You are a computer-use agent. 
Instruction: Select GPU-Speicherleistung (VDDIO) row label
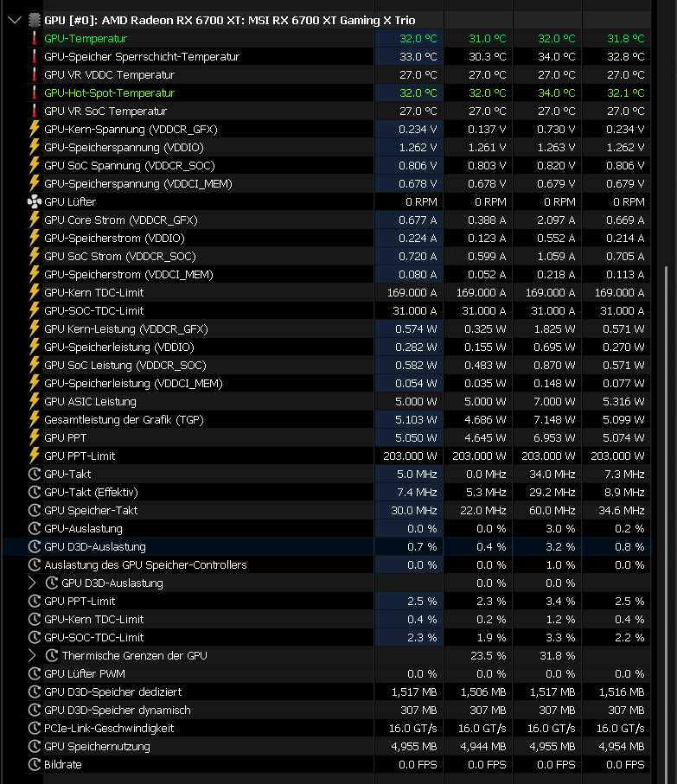pyautogui.click(x=119, y=347)
